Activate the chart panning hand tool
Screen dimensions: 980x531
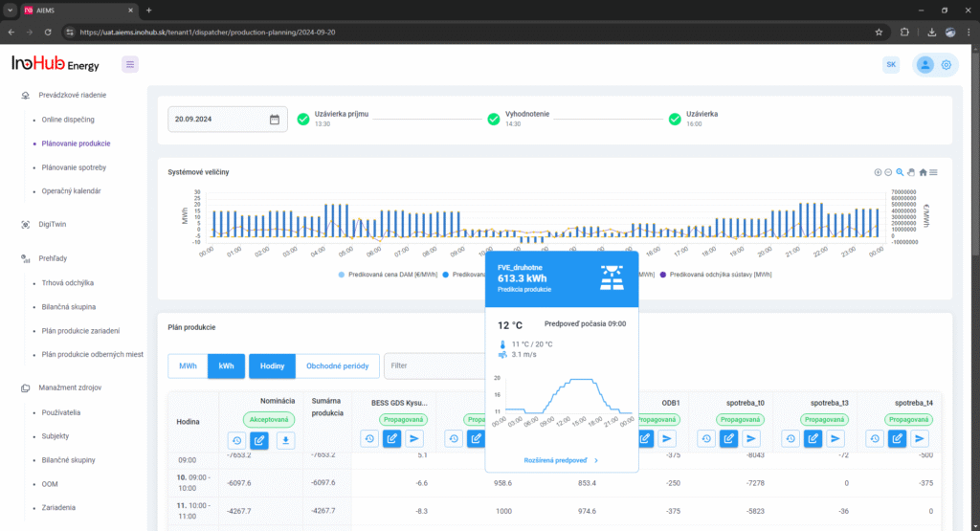pyautogui.click(x=911, y=172)
